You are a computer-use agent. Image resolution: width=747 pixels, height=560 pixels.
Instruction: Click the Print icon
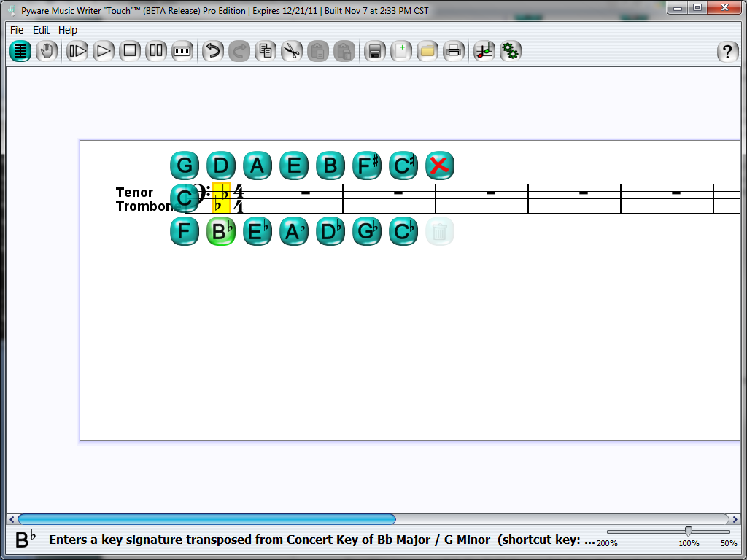click(x=454, y=51)
